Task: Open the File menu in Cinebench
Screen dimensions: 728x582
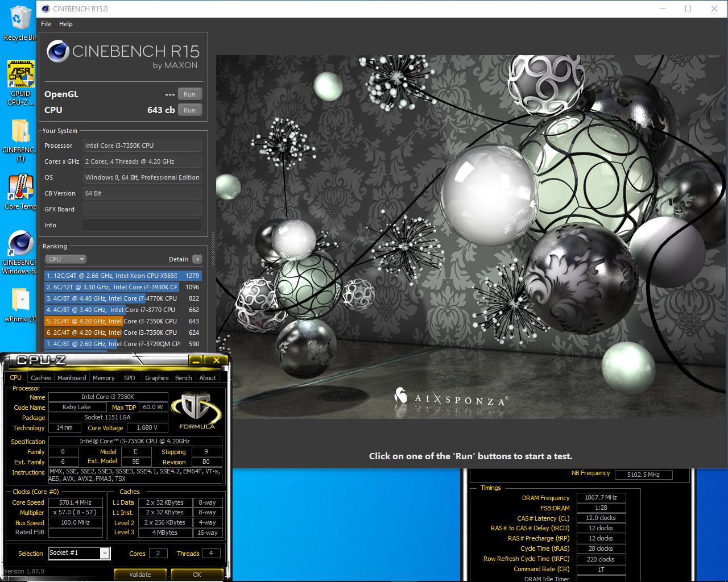Action: tap(46, 24)
